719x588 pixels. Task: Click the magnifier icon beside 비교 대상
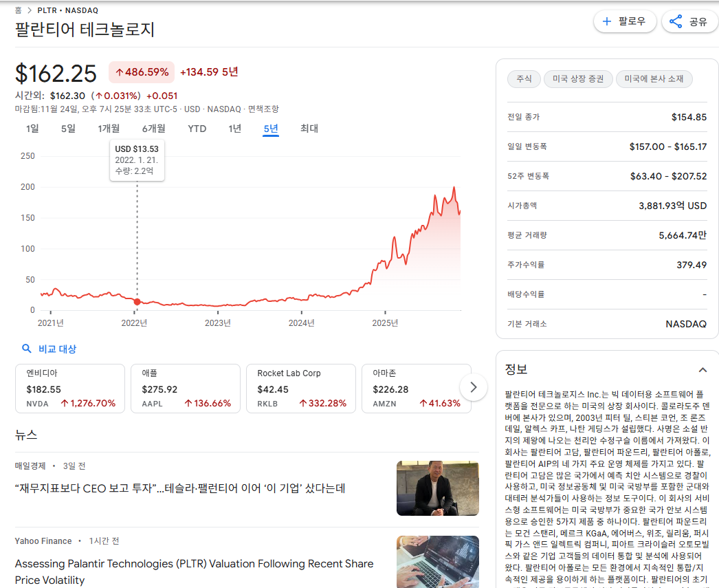click(27, 349)
